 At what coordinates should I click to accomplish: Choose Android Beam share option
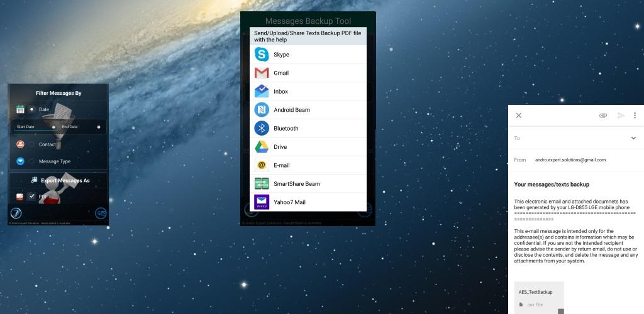click(x=308, y=110)
